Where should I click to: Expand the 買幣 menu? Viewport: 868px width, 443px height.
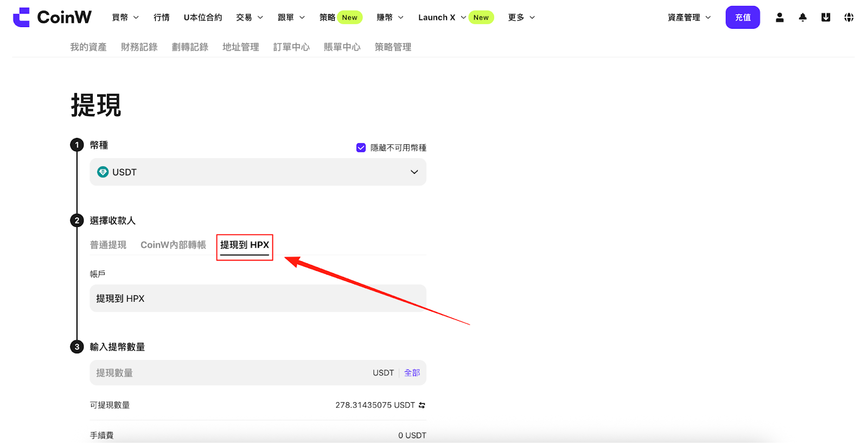(125, 17)
